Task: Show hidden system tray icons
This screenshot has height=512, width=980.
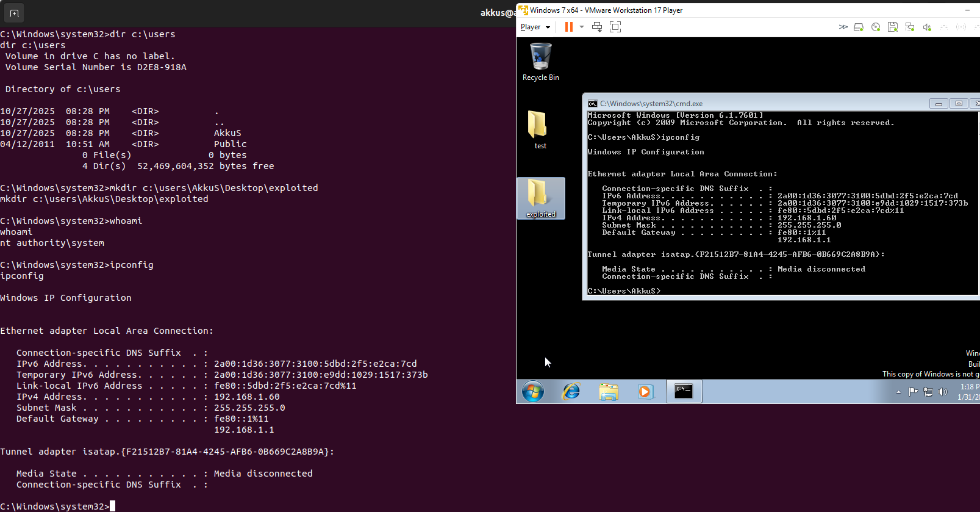Action: pyautogui.click(x=898, y=392)
